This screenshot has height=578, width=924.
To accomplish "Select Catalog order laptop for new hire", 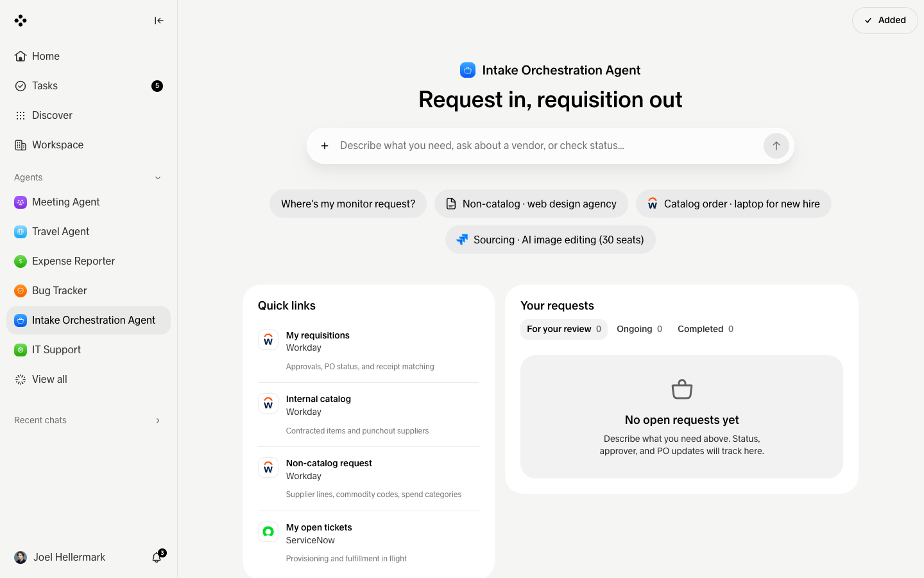I will pos(733,204).
